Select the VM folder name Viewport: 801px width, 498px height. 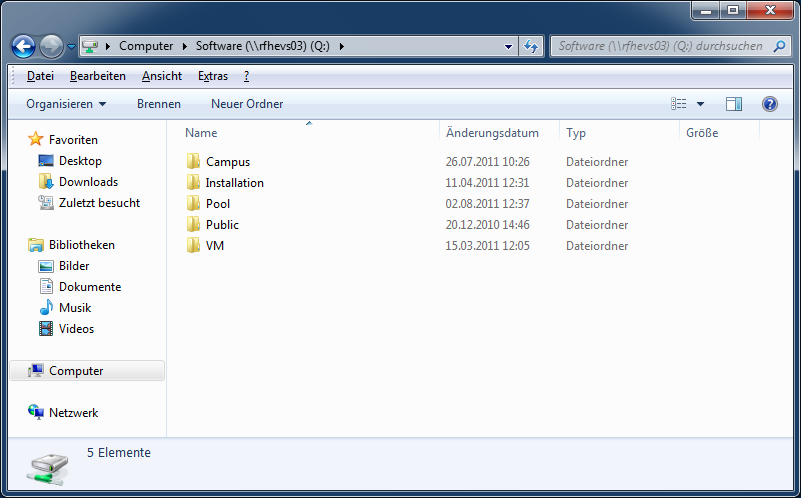coord(215,246)
